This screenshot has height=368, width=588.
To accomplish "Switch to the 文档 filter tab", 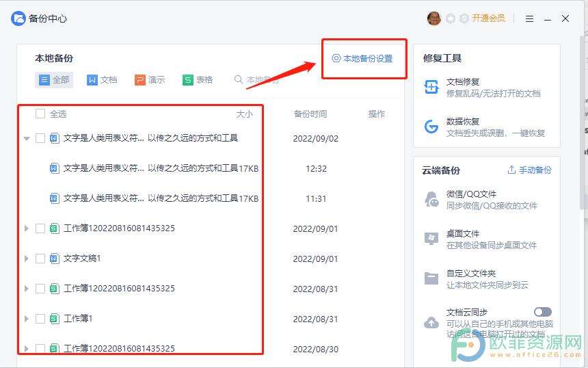I will [x=102, y=80].
